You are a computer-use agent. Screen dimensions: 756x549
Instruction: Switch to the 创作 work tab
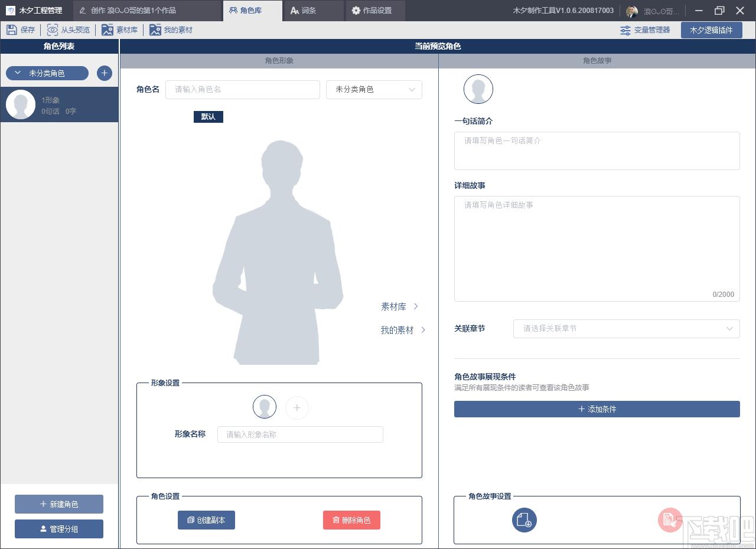[x=148, y=11]
